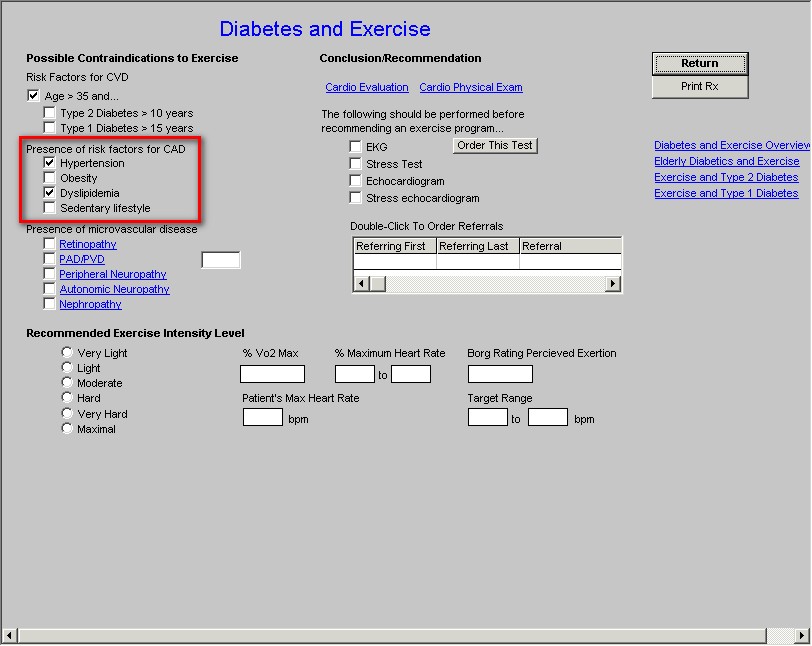Uncheck the Dyslipidemia checkbox
The image size is (812, 646).
(49, 193)
